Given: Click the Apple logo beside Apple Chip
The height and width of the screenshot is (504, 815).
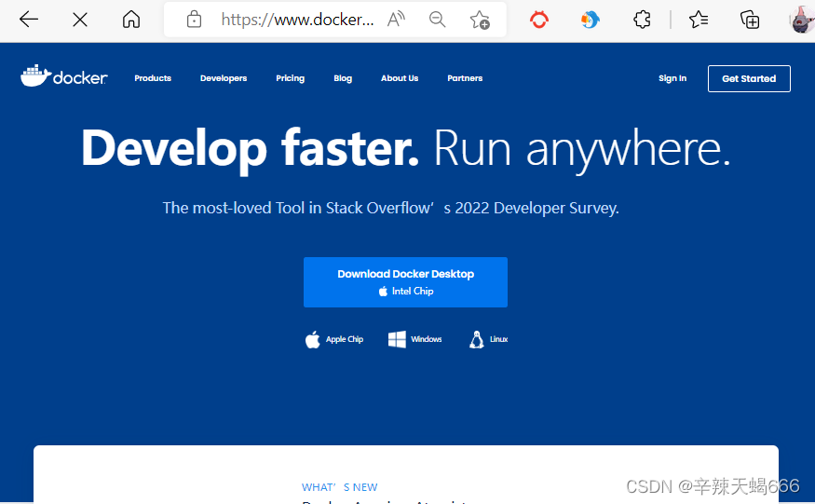Looking at the screenshot, I should [x=312, y=339].
